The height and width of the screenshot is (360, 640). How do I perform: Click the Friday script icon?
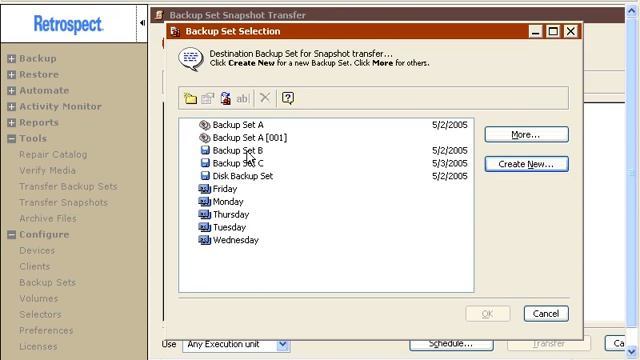pyautogui.click(x=204, y=189)
